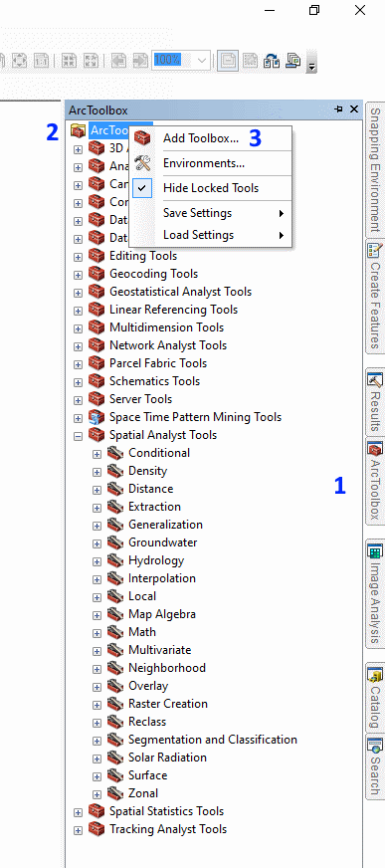Show the Results side tab
Screen dimensions: 385x868
[375, 402]
